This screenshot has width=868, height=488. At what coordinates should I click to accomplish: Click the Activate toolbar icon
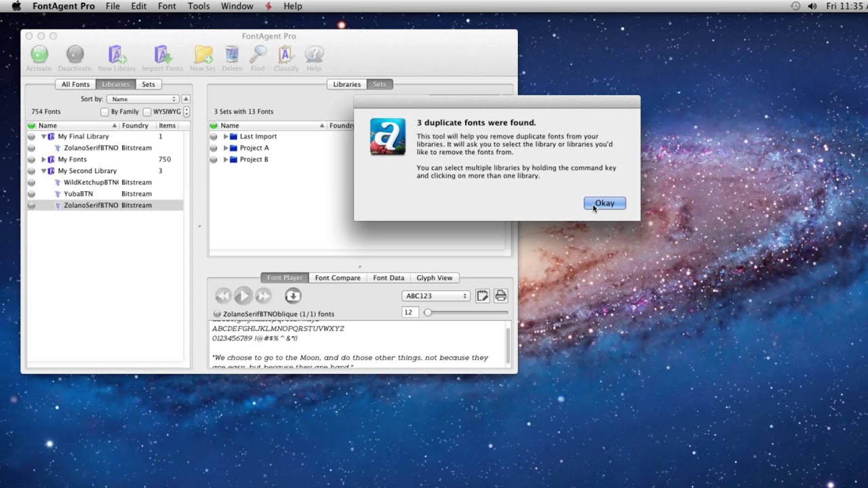click(x=39, y=54)
